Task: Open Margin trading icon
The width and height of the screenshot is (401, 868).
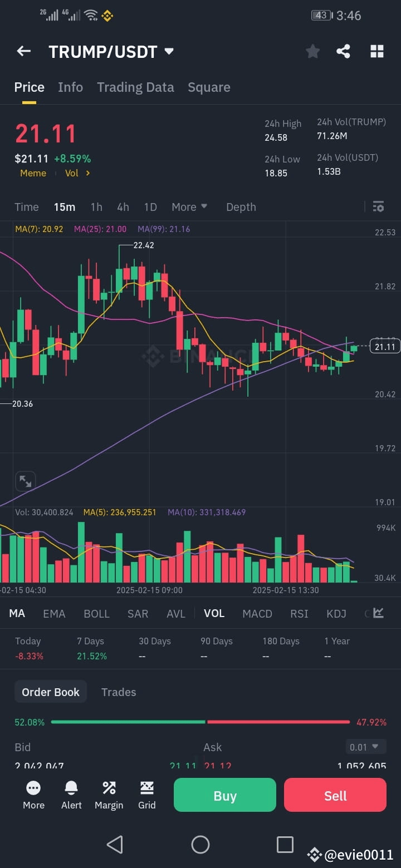Action: 109,795
